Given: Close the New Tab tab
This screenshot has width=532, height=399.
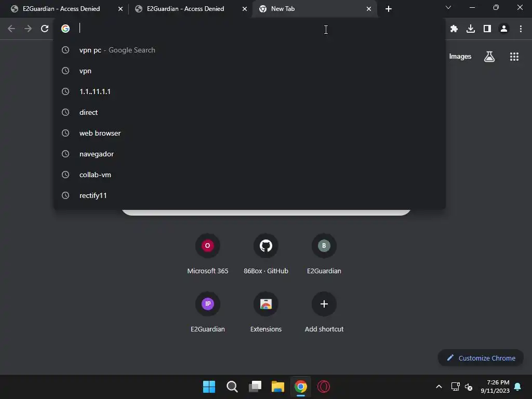Looking at the screenshot, I should coord(369,9).
